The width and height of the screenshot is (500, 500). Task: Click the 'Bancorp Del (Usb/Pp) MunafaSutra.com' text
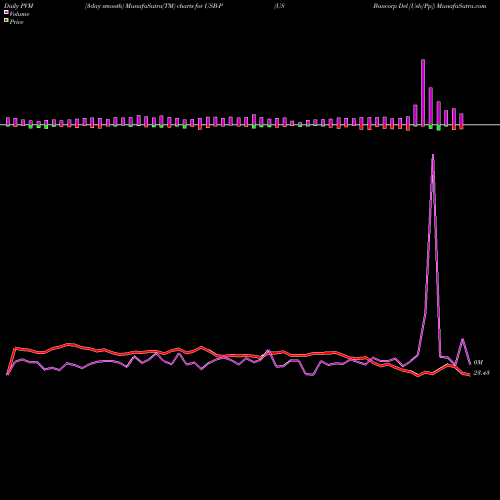[x=430, y=6]
